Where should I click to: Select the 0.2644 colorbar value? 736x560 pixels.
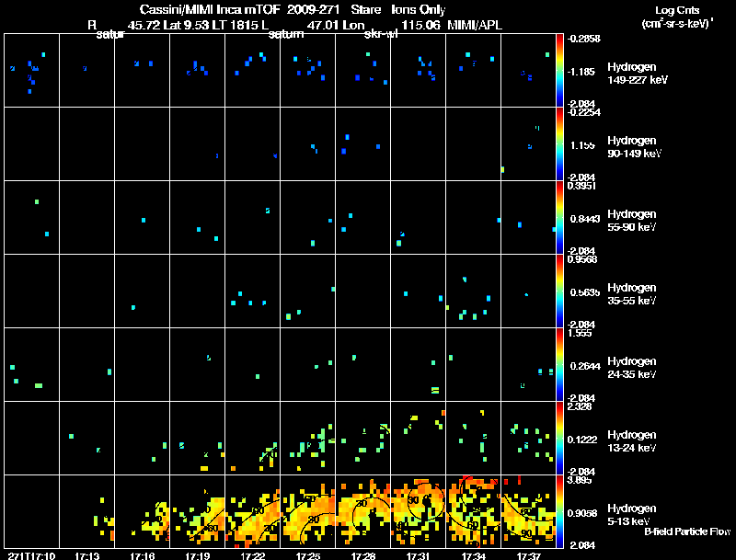[x=585, y=366]
